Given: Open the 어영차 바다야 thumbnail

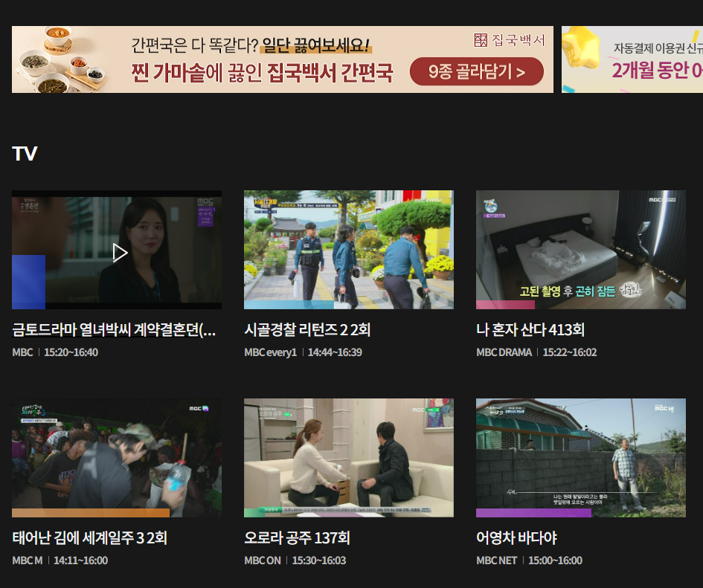Looking at the screenshot, I should click(580, 458).
